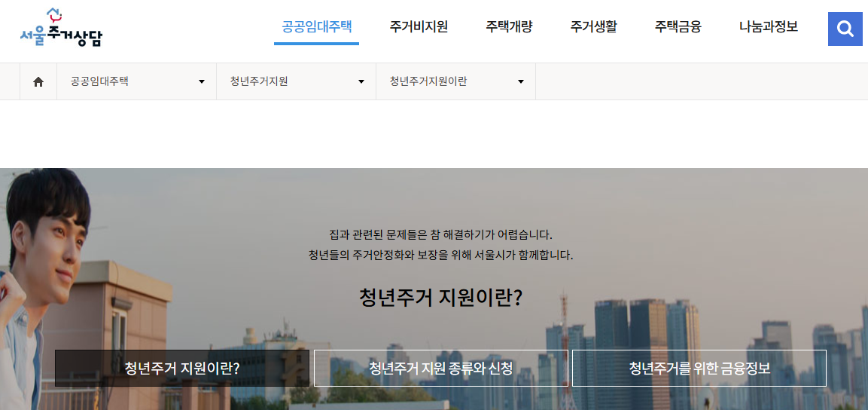868x410 pixels.
Task: Click the text 집과 관련된 문제들은 참 해결하기가 어렵습니다.
Action: click(x=440, y=234)
